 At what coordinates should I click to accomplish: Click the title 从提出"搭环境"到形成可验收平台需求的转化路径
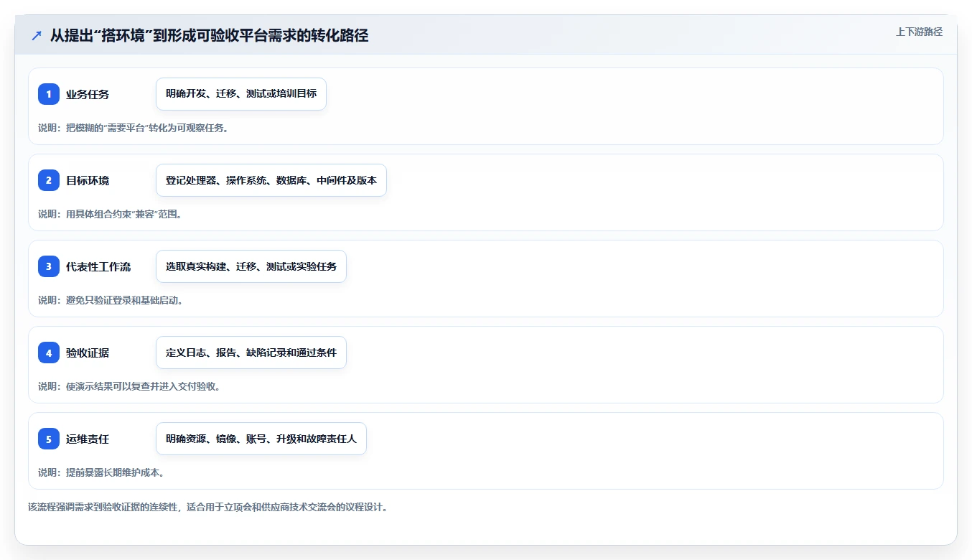(x=209, y=35)
